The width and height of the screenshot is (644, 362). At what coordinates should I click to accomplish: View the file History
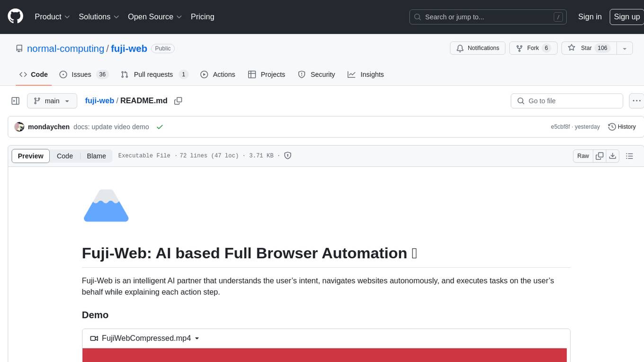(621, 127)
